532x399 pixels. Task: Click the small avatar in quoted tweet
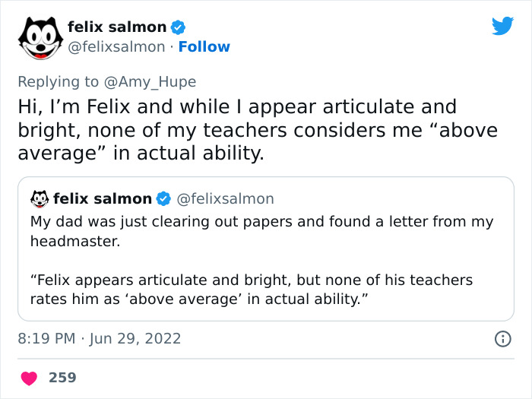[40, 199]
